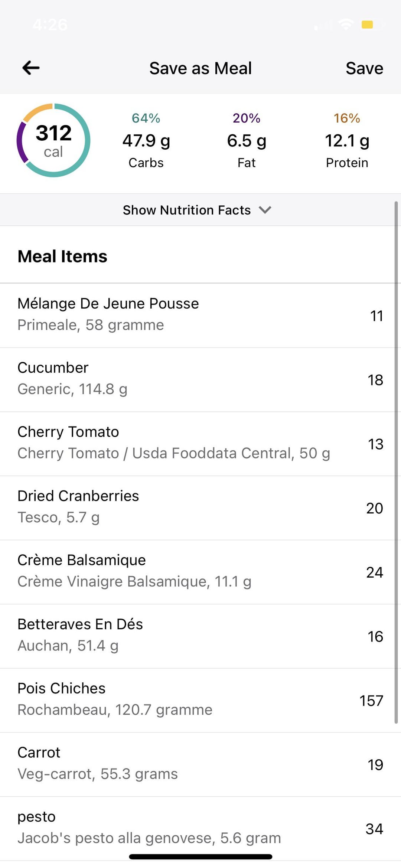Viewport: 401px width, 868px height.
Task: Open the Pois Chiches entry
Action: pyautogui.click(x=200, y=700)
